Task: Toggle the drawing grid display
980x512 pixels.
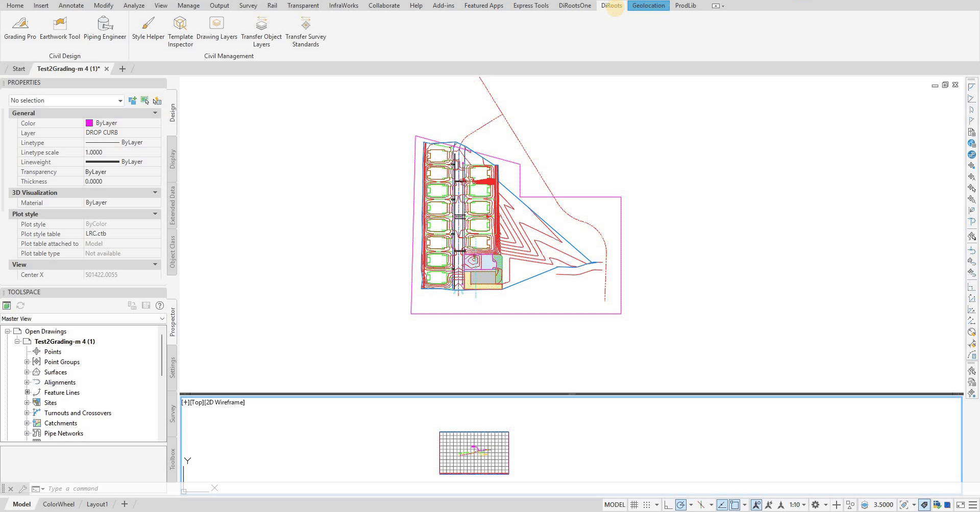Action: click(x=634, y=505)
